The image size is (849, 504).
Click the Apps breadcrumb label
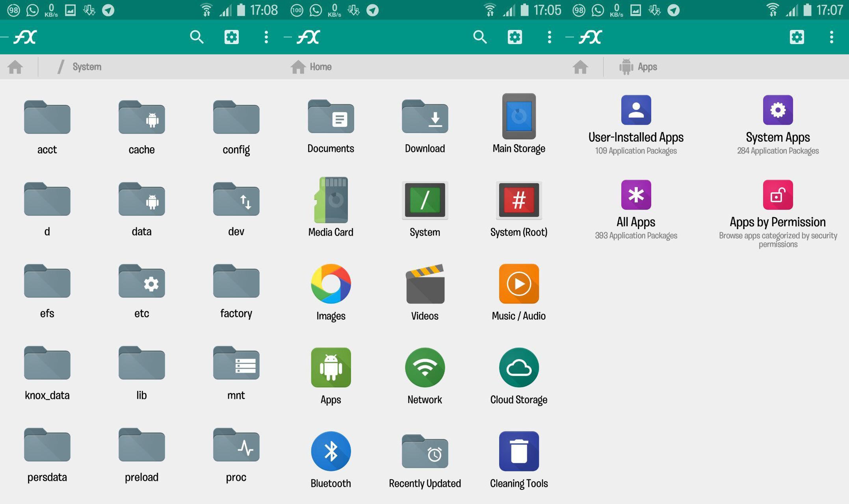pos(647,67)
